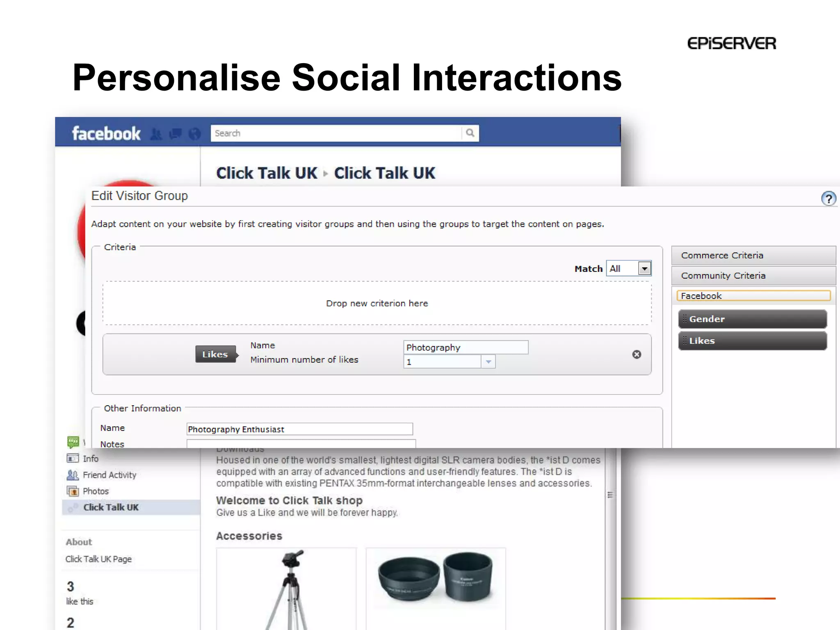Click the tripod accessory thumbnail
The height and width of the screenshot is (630, 840).
tap(286, 589)
